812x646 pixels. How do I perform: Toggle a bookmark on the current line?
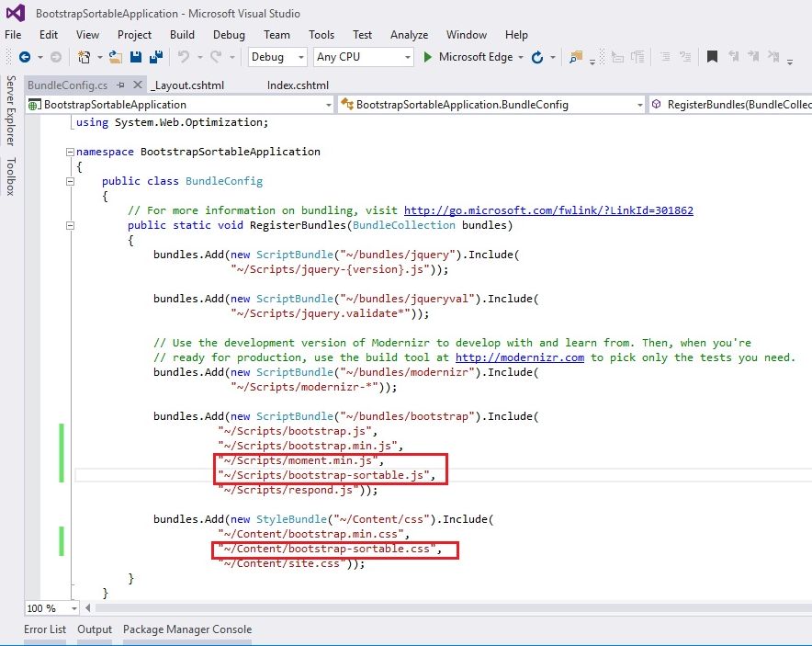(x=712, y=56)
